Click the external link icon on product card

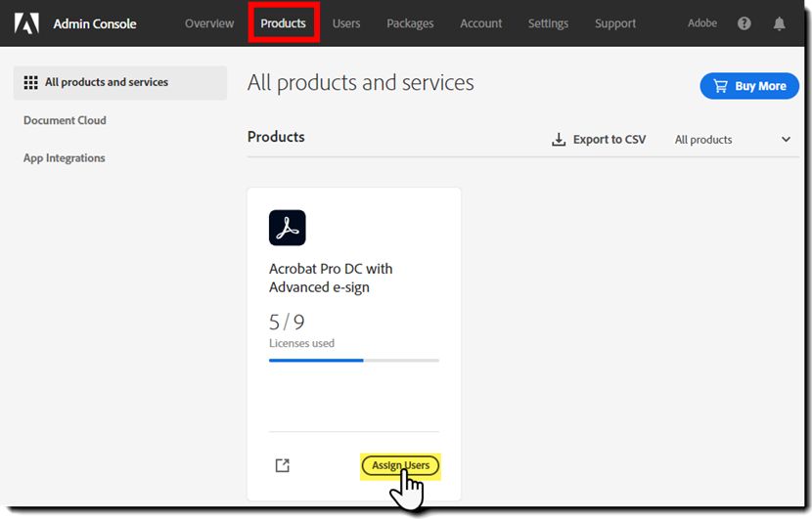282,465
